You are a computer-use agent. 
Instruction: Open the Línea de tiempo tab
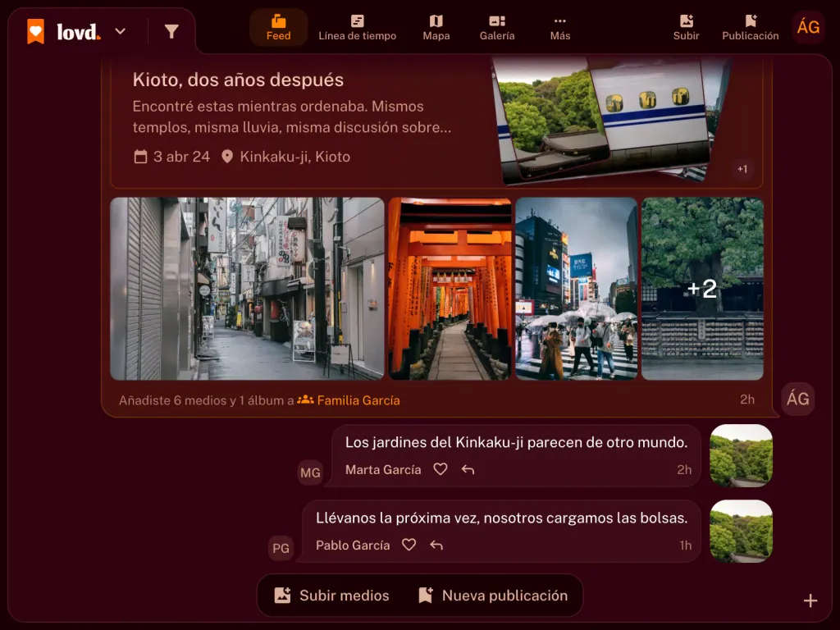pyautogui.click(x=358, y=28)
